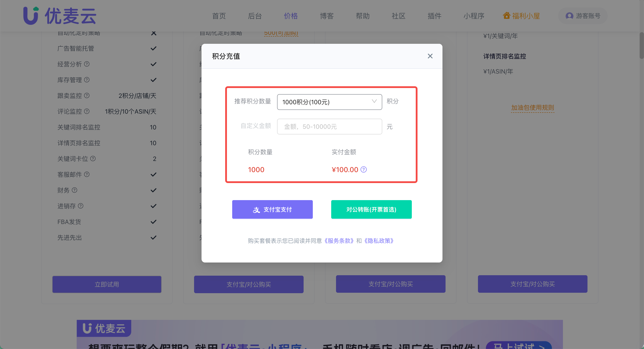This screenshot has width=644, height=349.
Task: Choose 对公转账(开票首选) payment button
Action: [x=371, y=209]
